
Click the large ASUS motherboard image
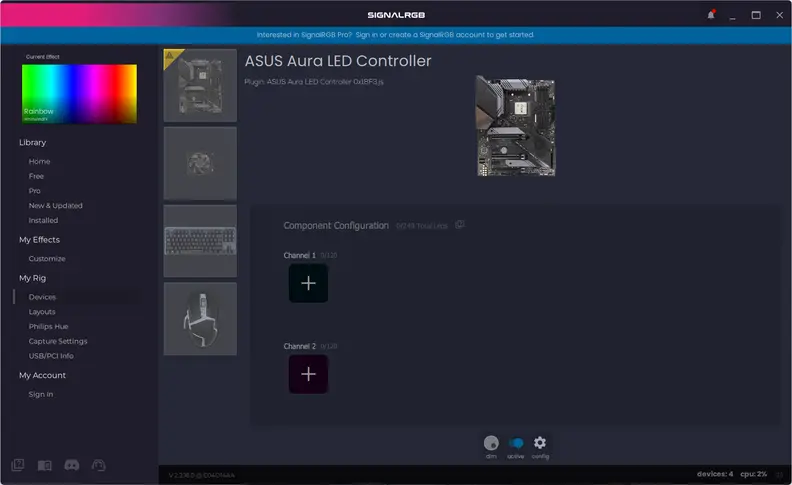[516, 126]
